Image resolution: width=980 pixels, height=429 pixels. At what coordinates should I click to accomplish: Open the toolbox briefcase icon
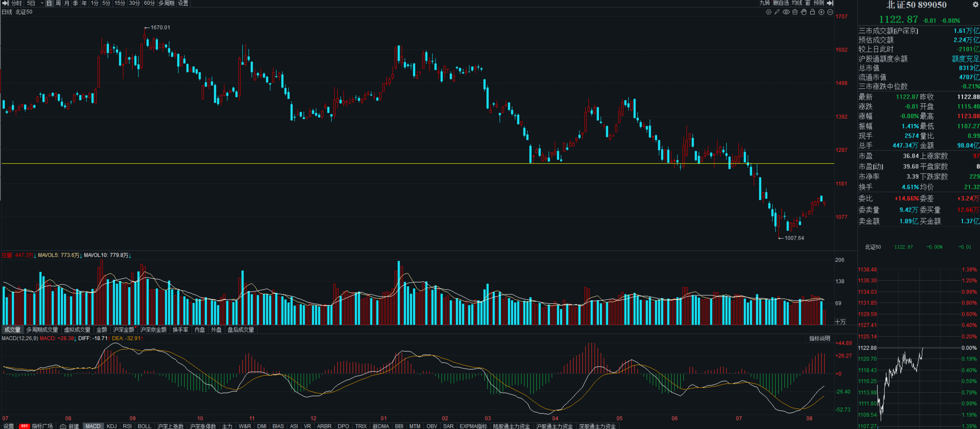pos(795,12)
